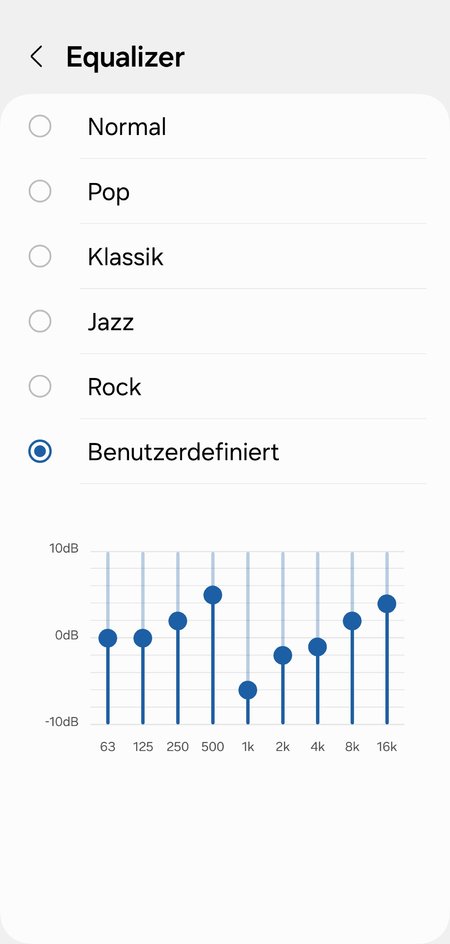Click the Benutzerdefiniert radio button
The image size is (450, 944).
[40, 452]
